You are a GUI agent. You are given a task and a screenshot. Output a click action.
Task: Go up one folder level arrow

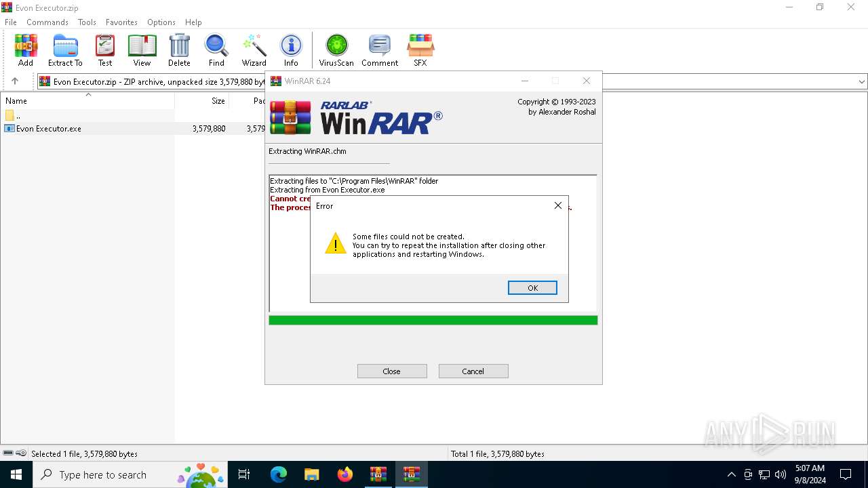[15, 81]
